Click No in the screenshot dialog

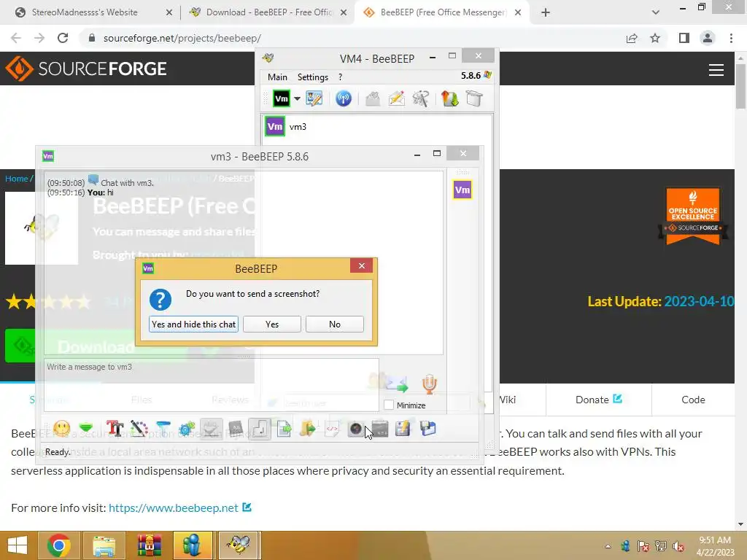point(334,324)
